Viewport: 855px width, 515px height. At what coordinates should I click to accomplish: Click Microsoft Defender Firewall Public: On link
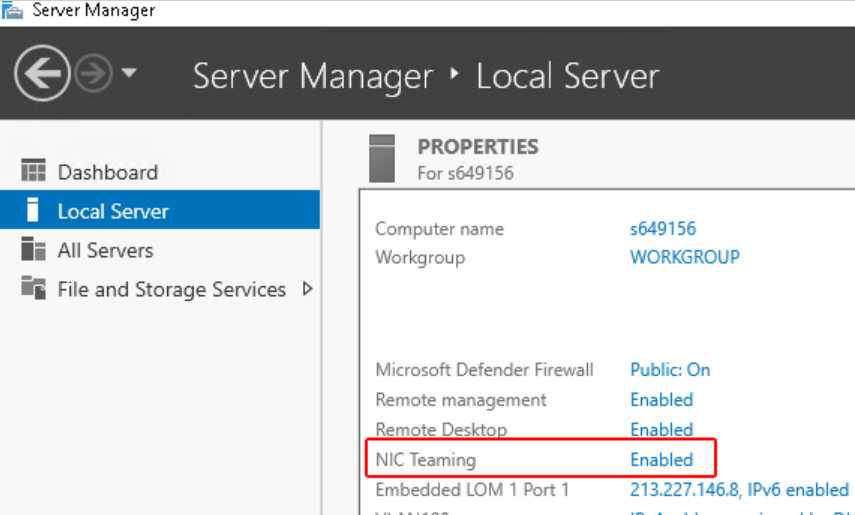[669, 370]
